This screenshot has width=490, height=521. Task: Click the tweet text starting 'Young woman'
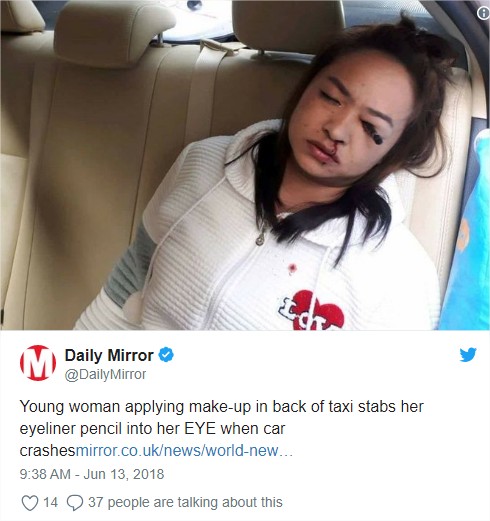click(x=221, y=429)
